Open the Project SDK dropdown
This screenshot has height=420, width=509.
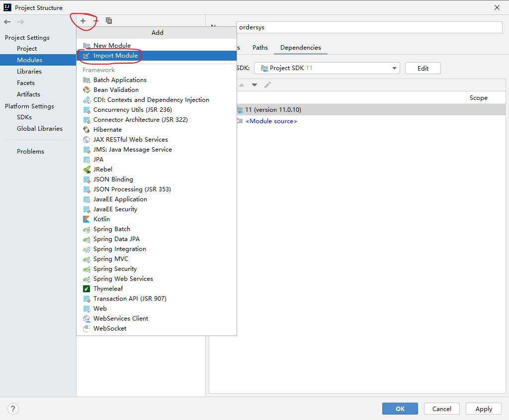327,68
